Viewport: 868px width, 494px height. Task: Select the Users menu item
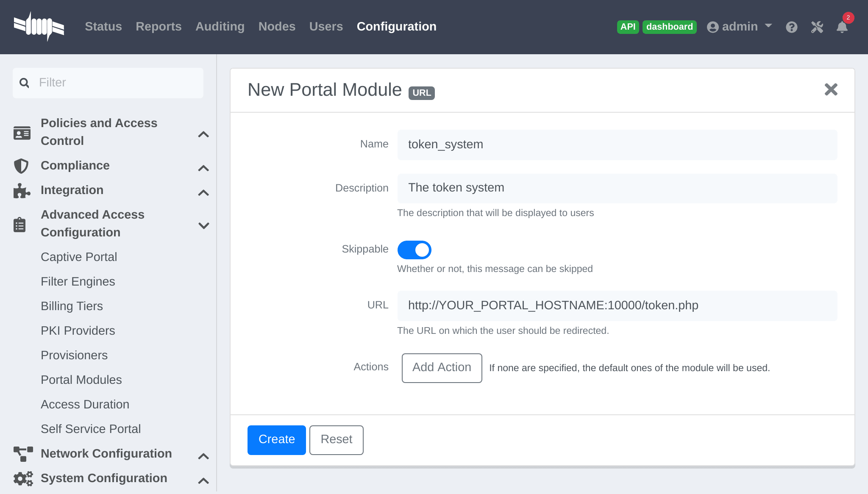pos(326,26)
